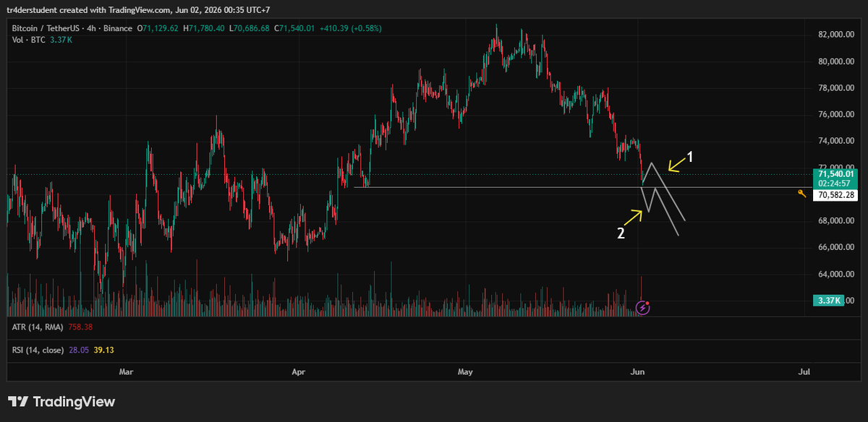Click the Mar label on time axis
The image size is (868, 422).
(127, 372)
